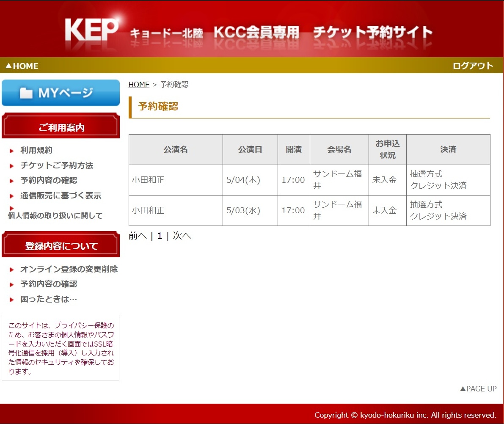Click the 予約確認 page heading
This screenshot has height=424, width=504.
(158, 106)
